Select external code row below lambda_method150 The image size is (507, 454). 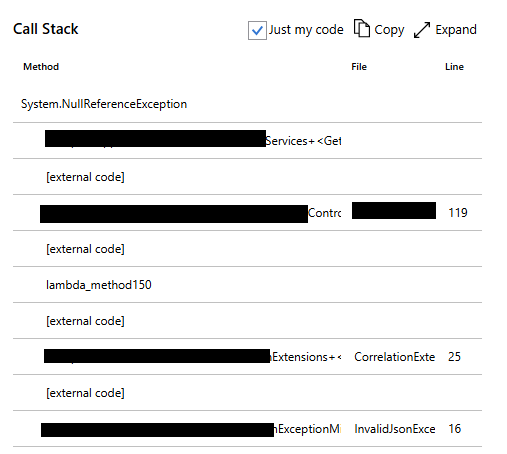point(247,321)
